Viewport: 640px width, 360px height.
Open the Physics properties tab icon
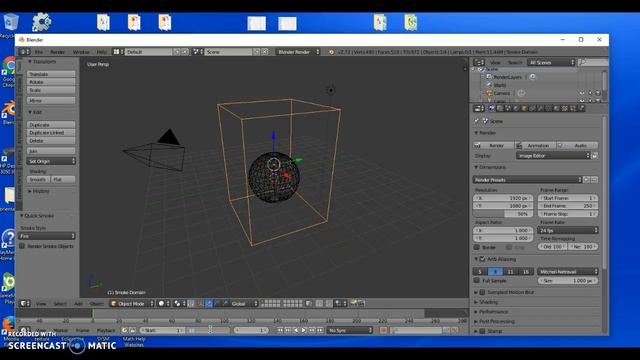[582, 108]
